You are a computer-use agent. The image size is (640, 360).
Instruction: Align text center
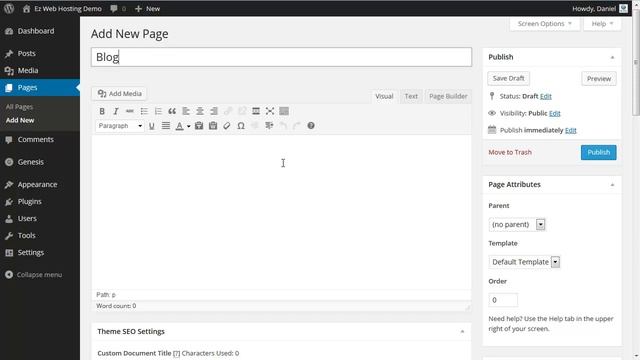coord(200,111)
